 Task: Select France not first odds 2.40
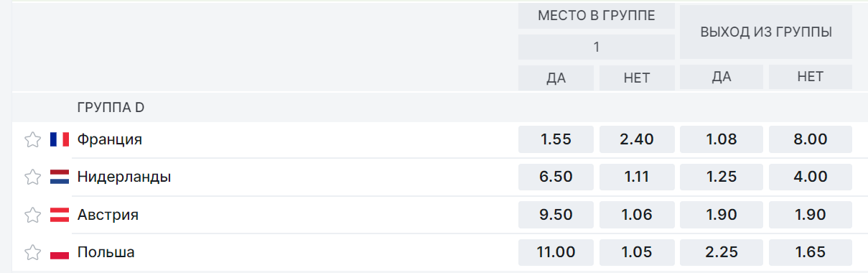point(637,139)
